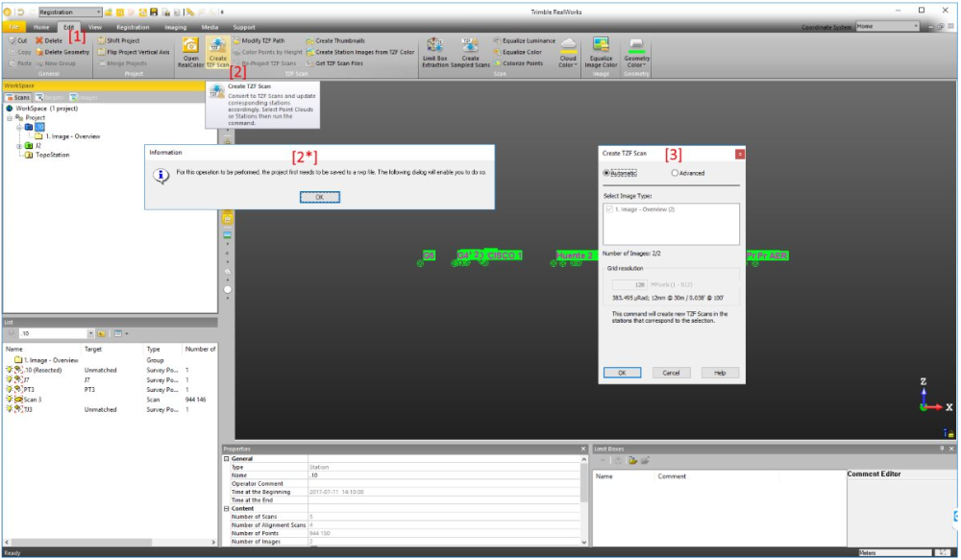The image size is (961, 560).
Task: Click the folder icon beside the List search box
Action: 102,333
